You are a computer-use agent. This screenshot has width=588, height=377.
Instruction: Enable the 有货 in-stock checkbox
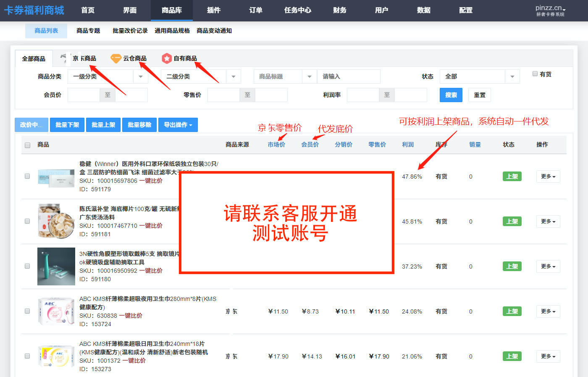535,74
